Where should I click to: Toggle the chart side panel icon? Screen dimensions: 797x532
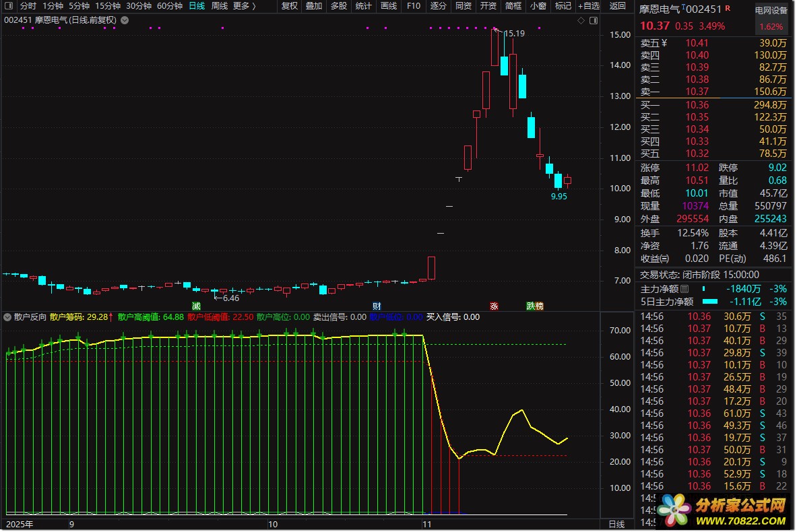pos(593,20)
